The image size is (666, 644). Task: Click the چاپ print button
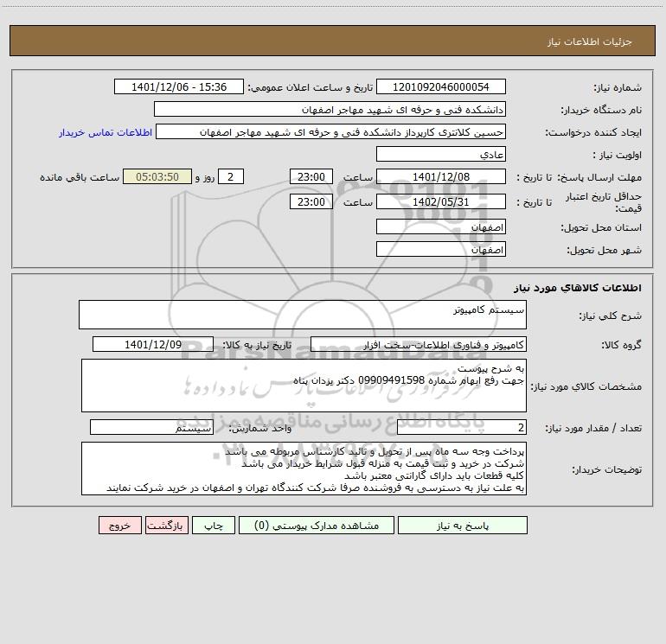[214, 525]
